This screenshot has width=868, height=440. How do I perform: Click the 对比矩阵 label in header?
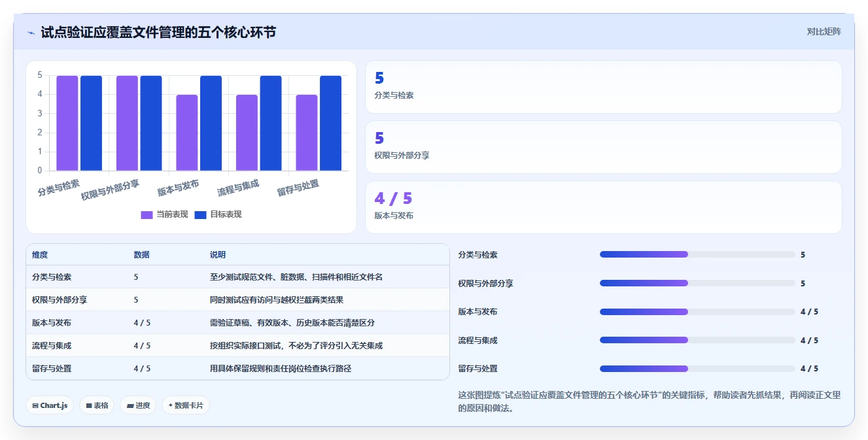pos(824,31)
